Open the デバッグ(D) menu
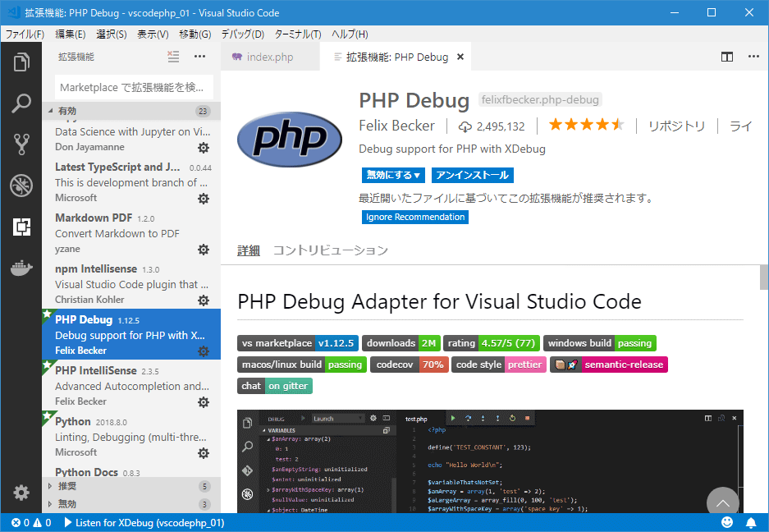Image resolution: width=769 pixels, height=532 pixels. (243, 34)
